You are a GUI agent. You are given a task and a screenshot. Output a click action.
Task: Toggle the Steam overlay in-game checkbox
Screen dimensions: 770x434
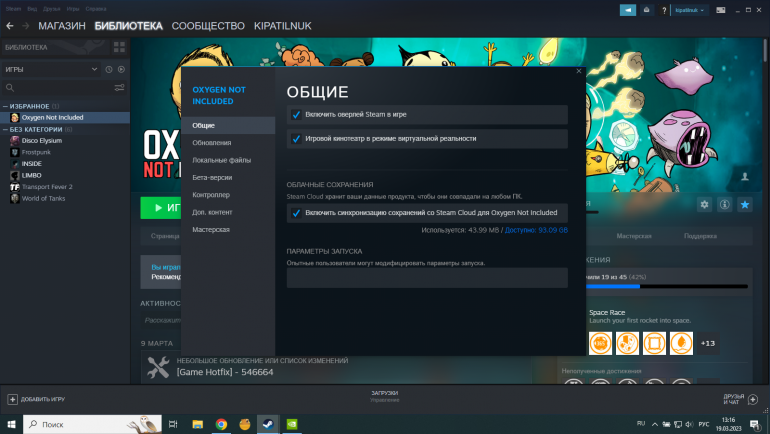click(296, 115)
